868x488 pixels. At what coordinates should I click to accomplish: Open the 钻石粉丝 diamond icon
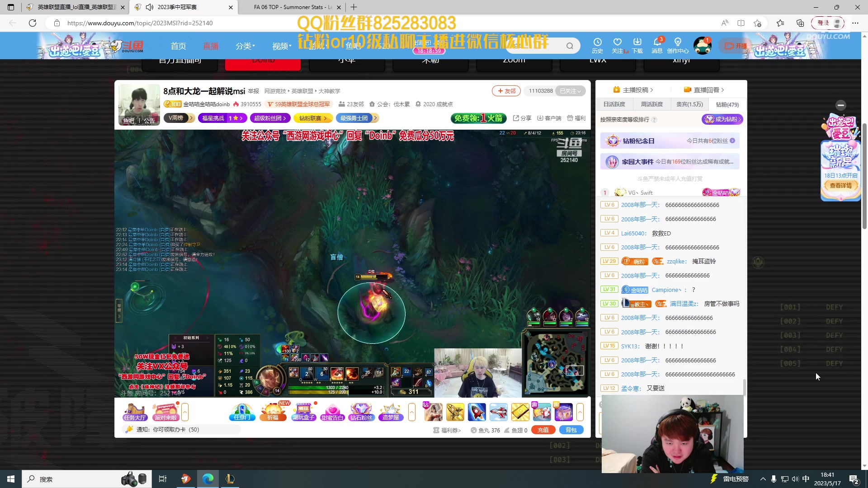point(361,412)
